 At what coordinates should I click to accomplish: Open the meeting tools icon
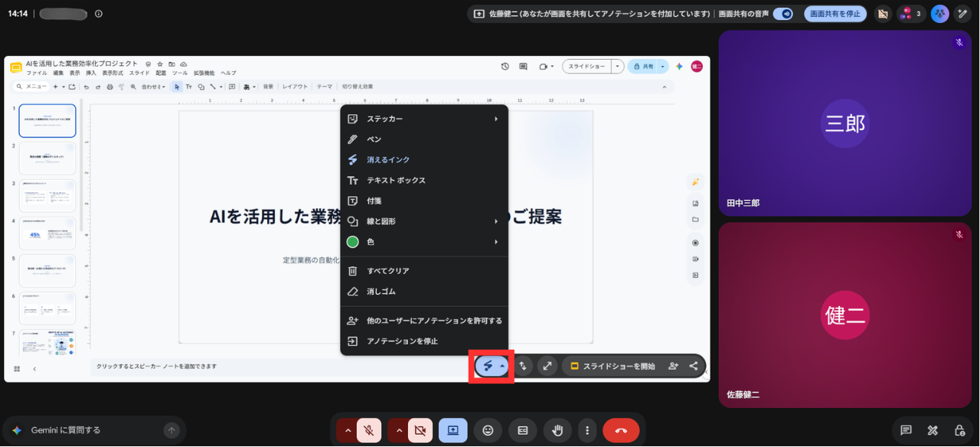click(x=933, y=430)
